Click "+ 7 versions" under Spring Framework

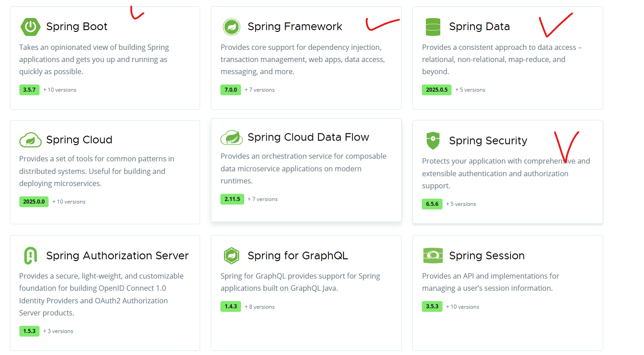259,90
